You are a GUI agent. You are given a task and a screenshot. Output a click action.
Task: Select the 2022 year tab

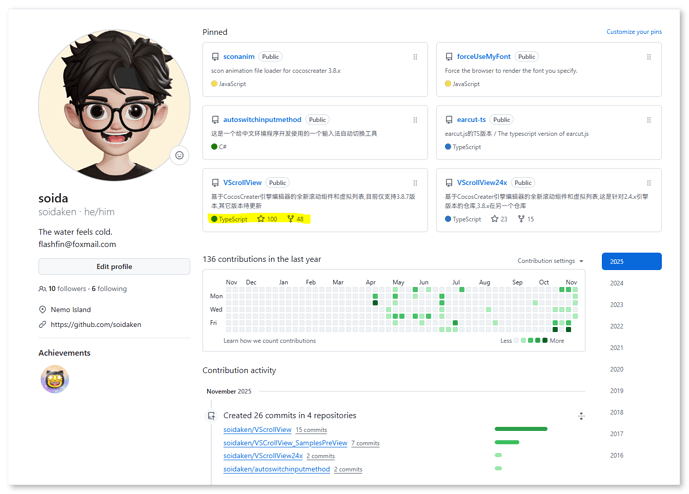click(x=616, y=326)
